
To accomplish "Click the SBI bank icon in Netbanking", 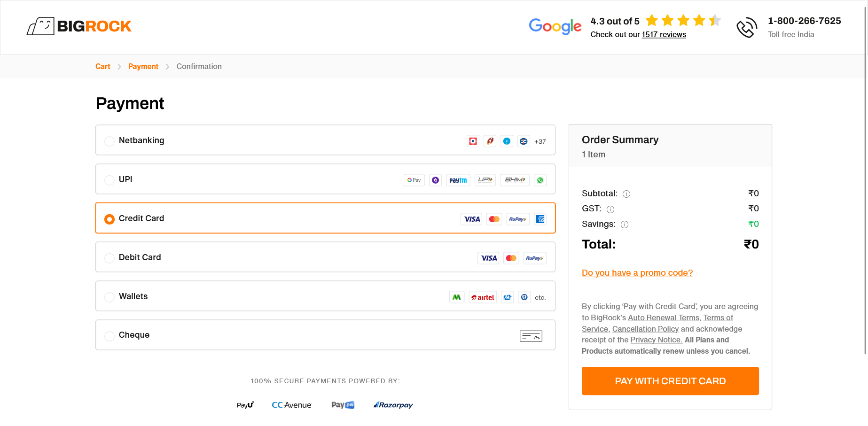I will pos(507,141).
